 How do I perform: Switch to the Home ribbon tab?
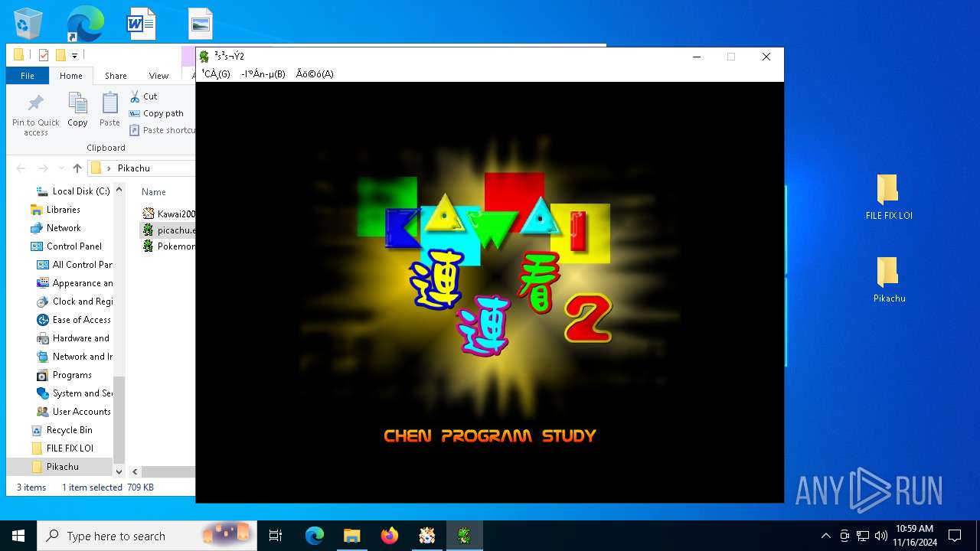[x=71, y=76]
